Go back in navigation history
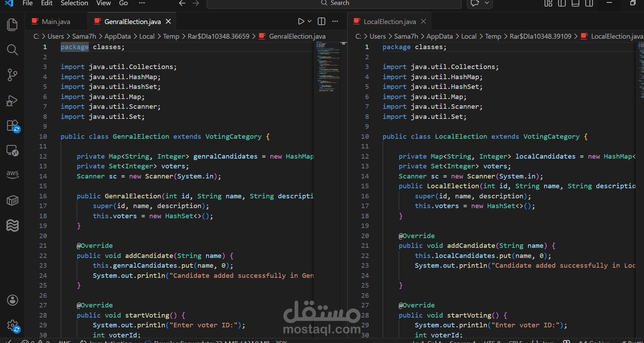Image resolution: width=644 pixels, height=343 pixels. tap(182, 3)
